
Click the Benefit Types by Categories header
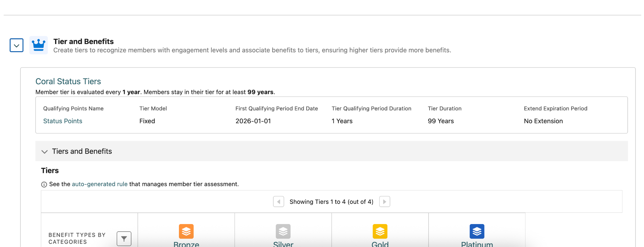(x=77, y=239)
